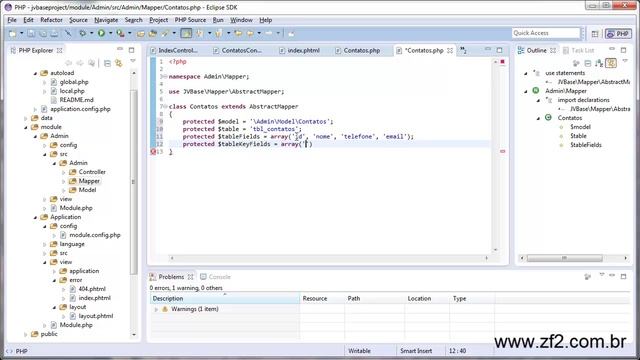Click the Save All toolbar icon
Image resolution: width=640 pixels, height=360 pixels.
tap(43, 33)
